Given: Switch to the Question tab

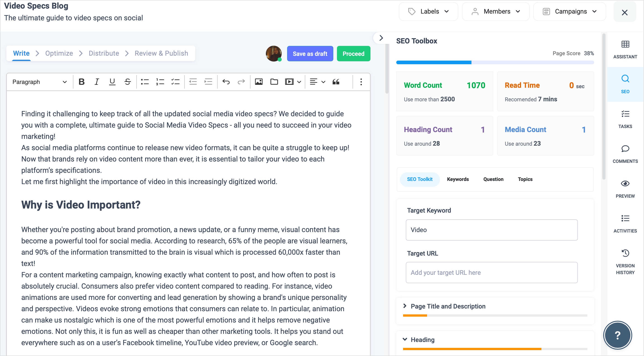Looking at the screenshot, I should coord(493,179).
